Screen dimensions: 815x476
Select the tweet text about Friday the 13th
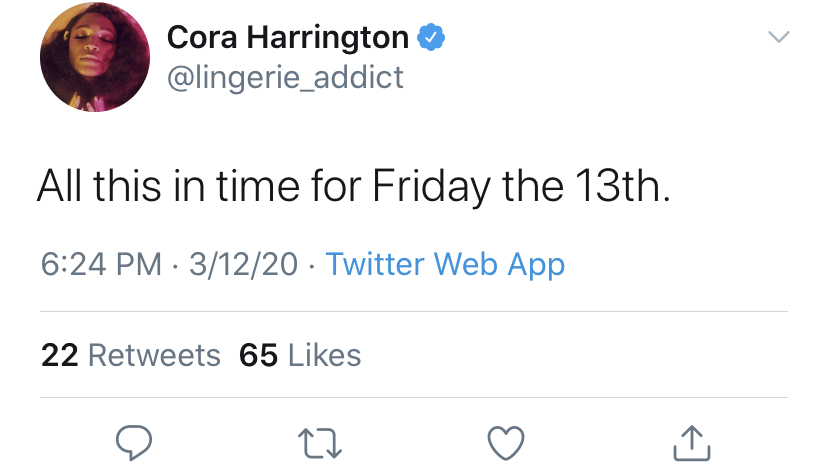click(354, 186)
